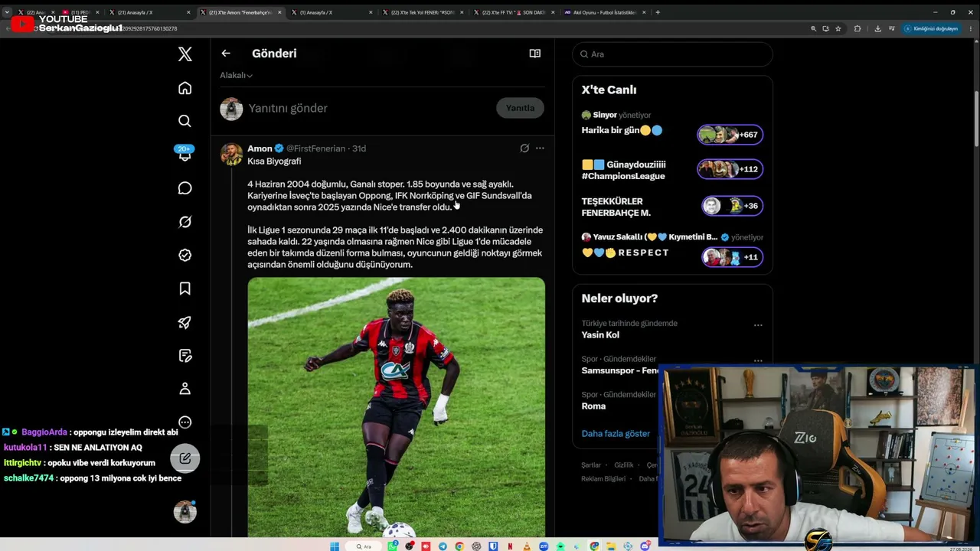This screenshot has width=980, height=551.
Task: Open the account avatar at sidebar bottom
Action: [x=185, y=511]
